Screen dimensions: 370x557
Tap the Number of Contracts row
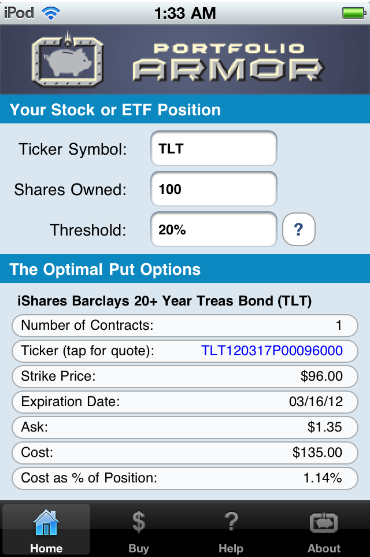[x=185, y=325]
